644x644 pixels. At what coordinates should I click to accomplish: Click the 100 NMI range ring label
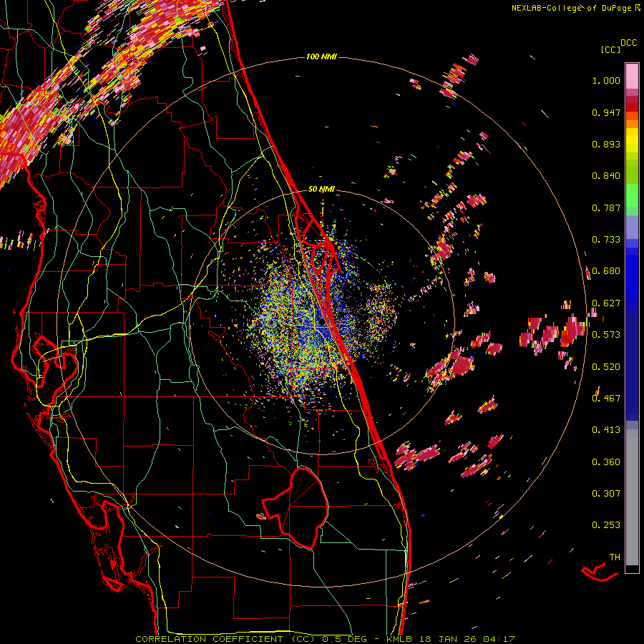pyautogui.click(x=321, y=57)
